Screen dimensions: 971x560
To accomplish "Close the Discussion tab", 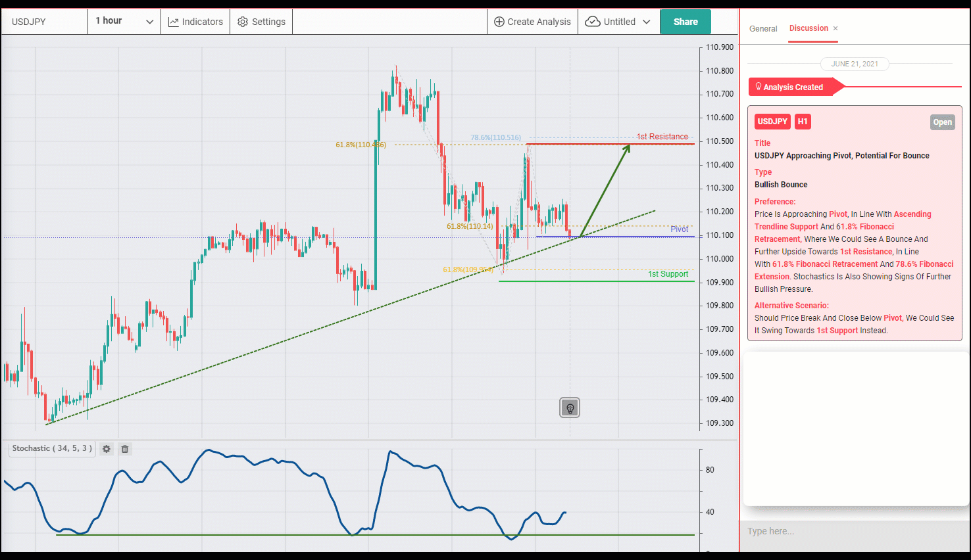I will 835,28.
